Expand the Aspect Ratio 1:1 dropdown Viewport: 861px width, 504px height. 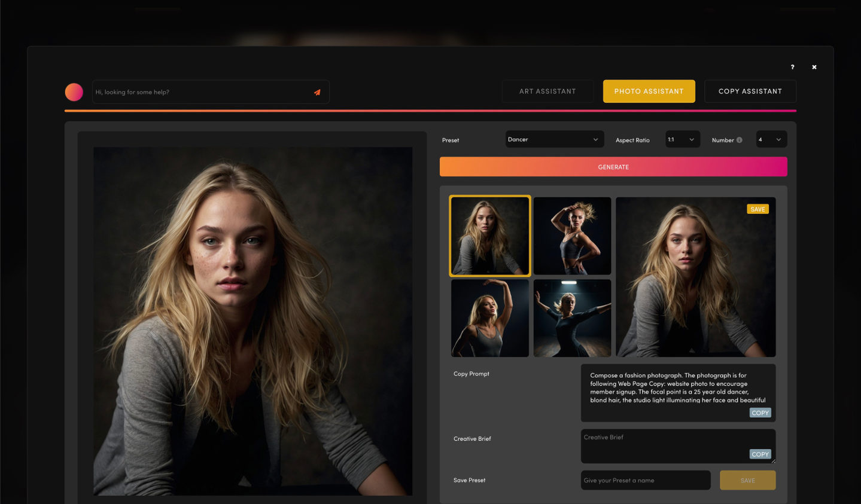coord(682,139)
